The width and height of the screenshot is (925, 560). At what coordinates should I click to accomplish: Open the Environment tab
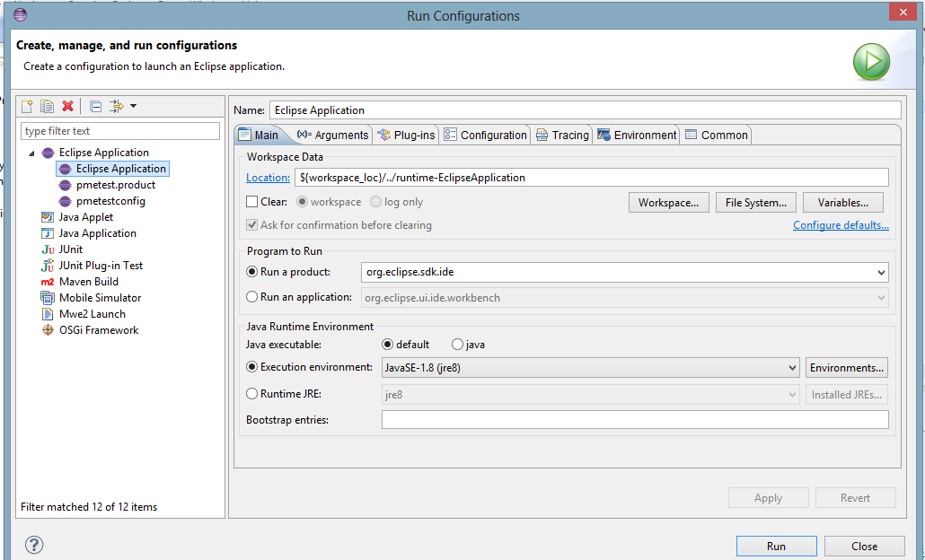(637, 135)
